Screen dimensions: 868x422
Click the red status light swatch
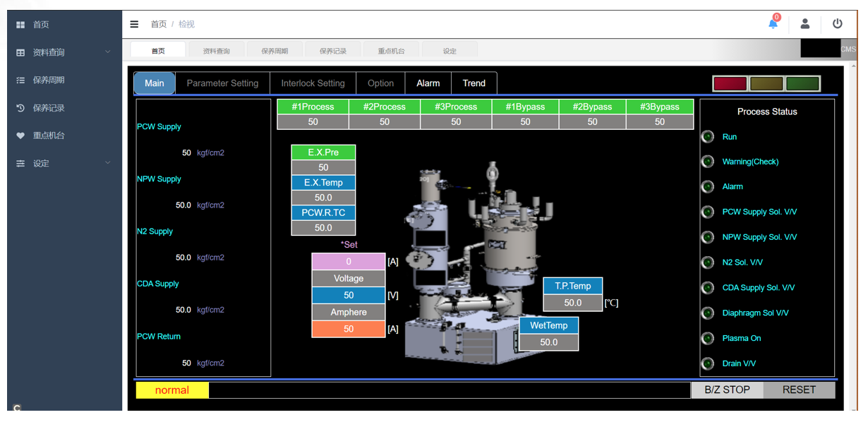(730, 84)
